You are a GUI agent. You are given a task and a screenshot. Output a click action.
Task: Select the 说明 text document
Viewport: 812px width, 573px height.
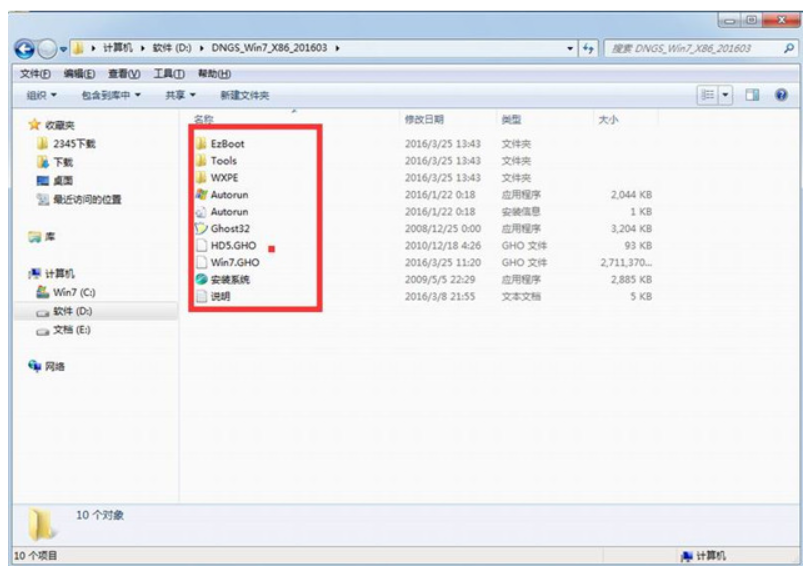click(x=220, y=297)
